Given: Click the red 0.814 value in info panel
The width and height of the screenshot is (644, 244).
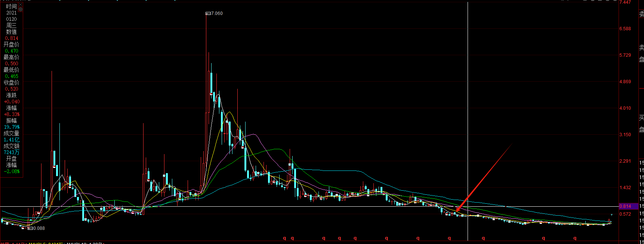Looking at the screenshot, I should coord(12,38).
